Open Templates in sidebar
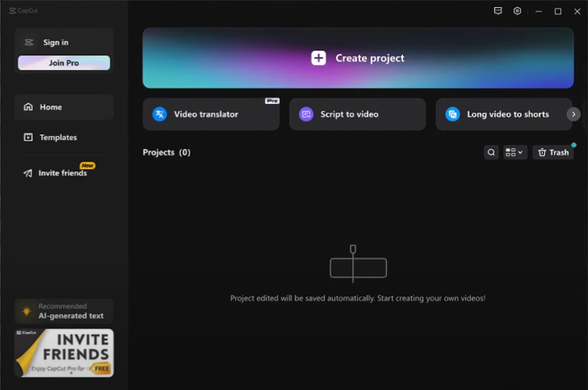 (64, 137)
